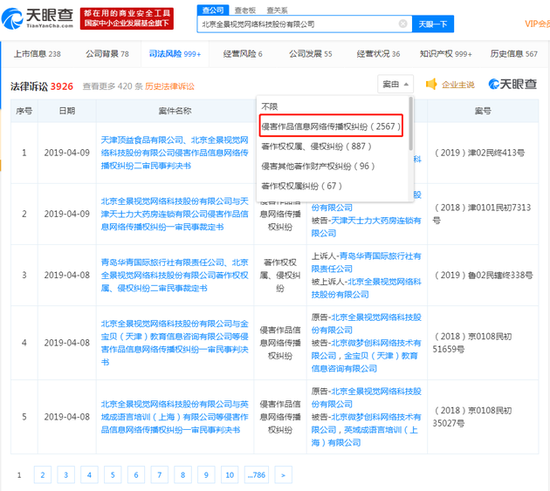The image size is (550, 491).
Task: Click the company name search input field
Action: coord(298,24)
